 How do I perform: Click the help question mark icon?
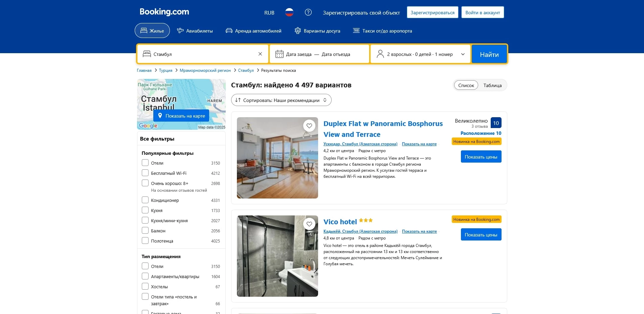tap(308, 12)
